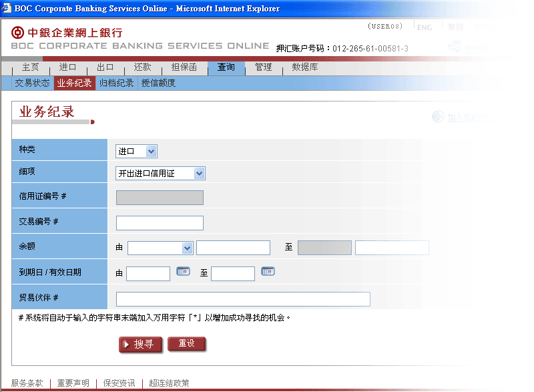
Task: Click the add-to-favorites plus icon
Action: 438,117
